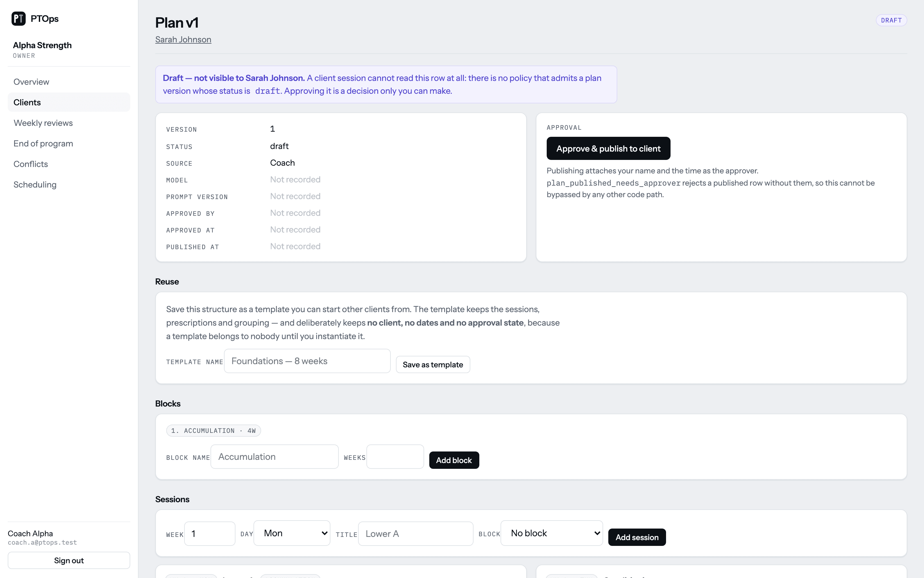The height and width of the screenshot is (578, 924).
Task: Open the Overview page
Action: point(69,82)
